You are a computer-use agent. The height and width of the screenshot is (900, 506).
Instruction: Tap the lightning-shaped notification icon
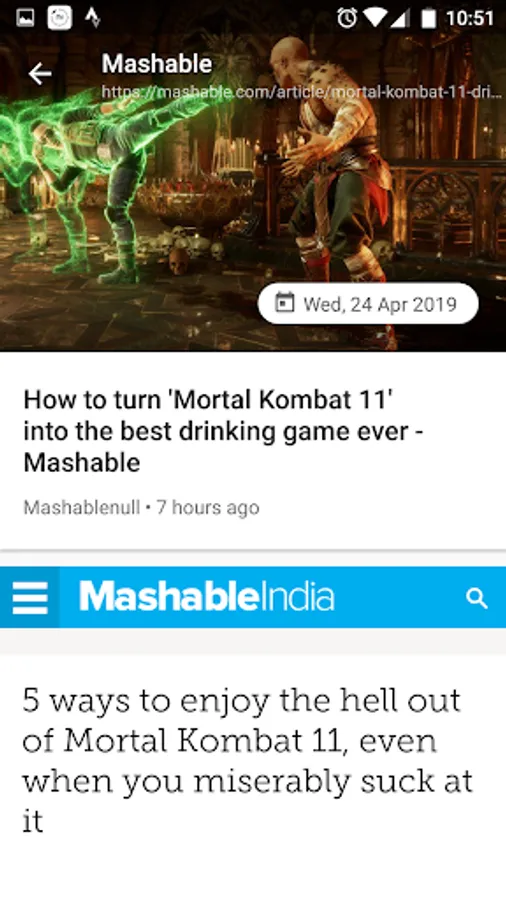pos(93,18)
